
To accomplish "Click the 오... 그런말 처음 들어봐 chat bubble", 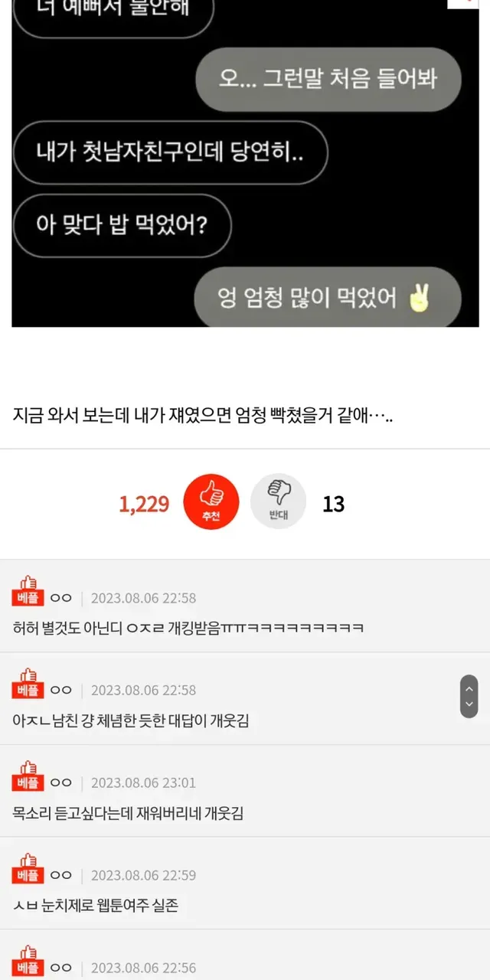I will [x=328, y=79].
